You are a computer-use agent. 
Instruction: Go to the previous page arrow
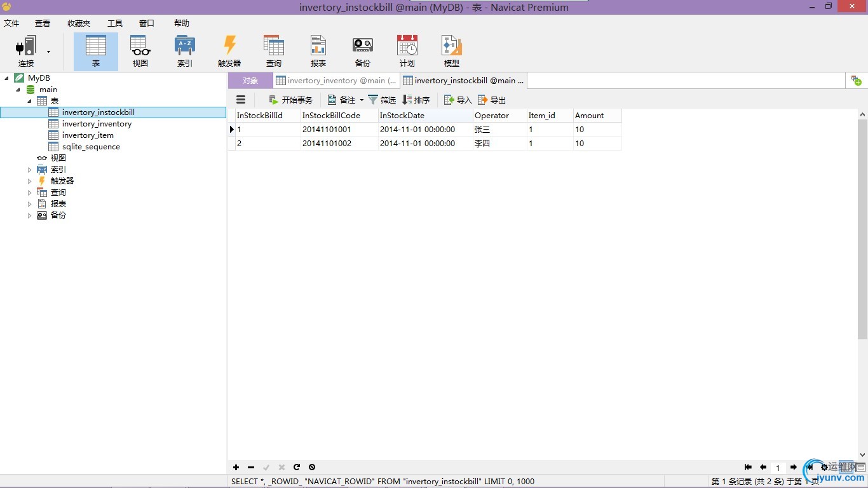click(x=763, y=467)
